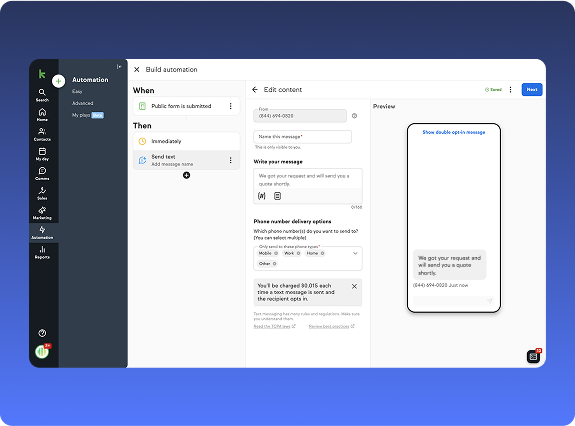This screenshot has height=426, width=575.
Task: Open options for Send text step
Action: point(231,160)
